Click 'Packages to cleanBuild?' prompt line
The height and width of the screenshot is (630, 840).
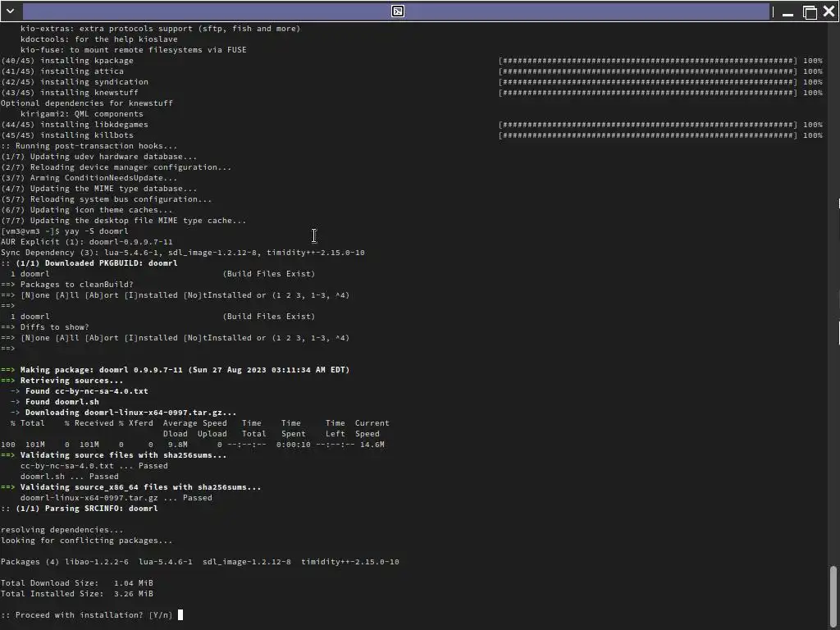coord(67,285)
